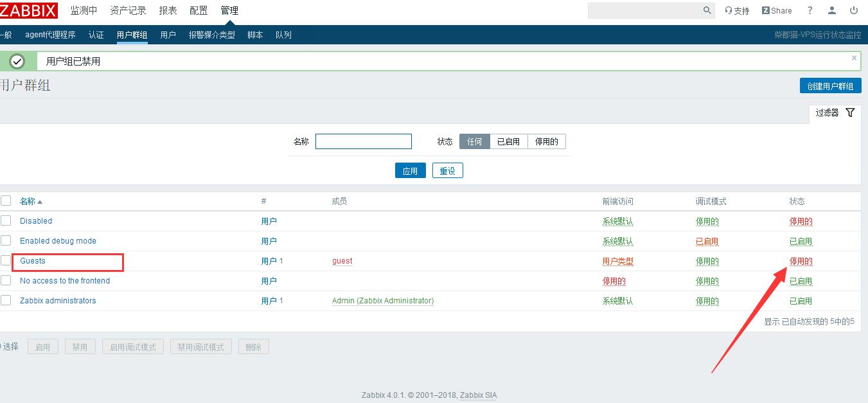The image size is (868, 403).
Task: Sort by 名称 column header
Action: tap(31, 201)
